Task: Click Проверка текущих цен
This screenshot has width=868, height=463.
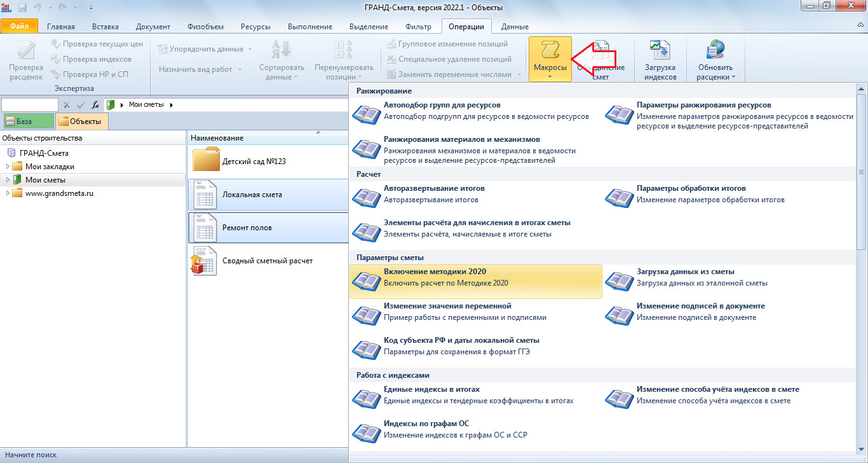Action: click(97, 45)
